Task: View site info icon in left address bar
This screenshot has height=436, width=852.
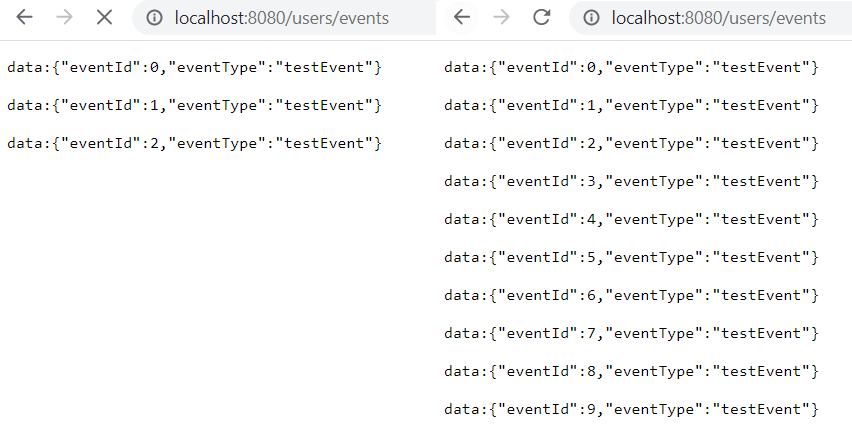Action: [x=154, y=18]
